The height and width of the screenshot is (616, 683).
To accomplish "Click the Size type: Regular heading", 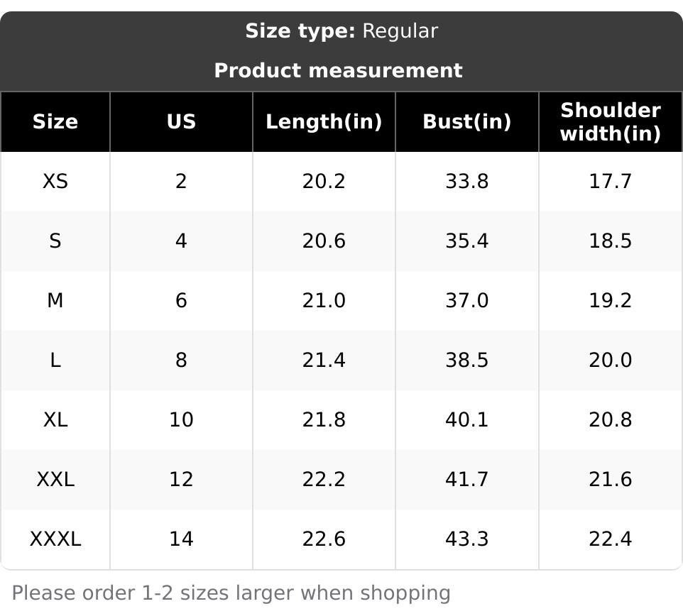I will click(x=341, y=31).
